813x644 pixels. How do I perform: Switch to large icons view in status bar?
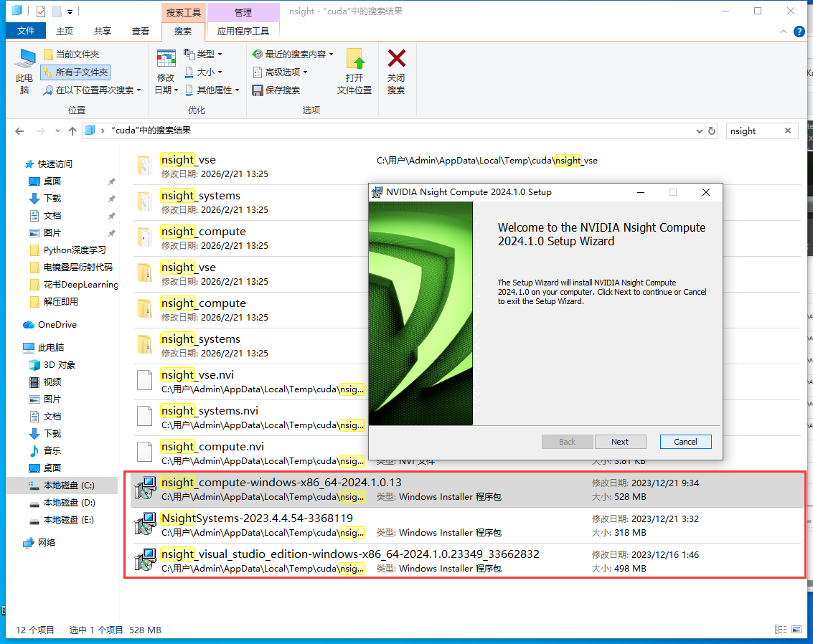796,630
